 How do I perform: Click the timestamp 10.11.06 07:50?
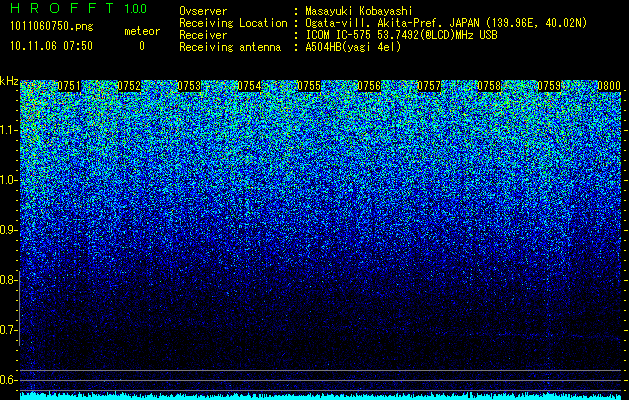[51, 46]
